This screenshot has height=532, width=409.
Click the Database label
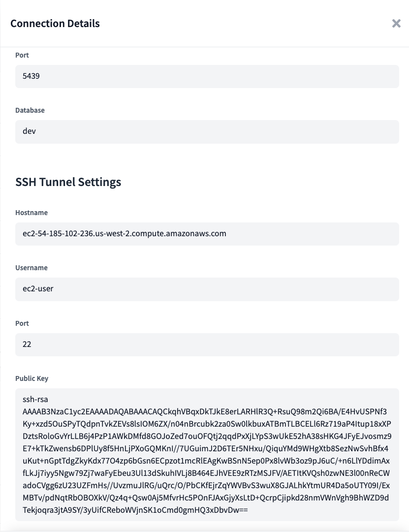click(x=30, y=110)
